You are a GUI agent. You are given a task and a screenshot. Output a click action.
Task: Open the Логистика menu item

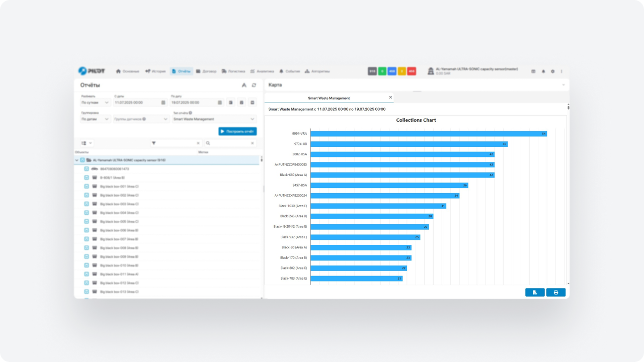click(x=233, y=71)
